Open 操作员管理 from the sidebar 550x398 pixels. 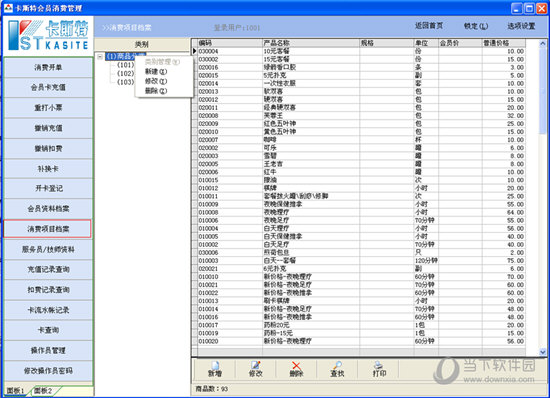click(48, 350)
